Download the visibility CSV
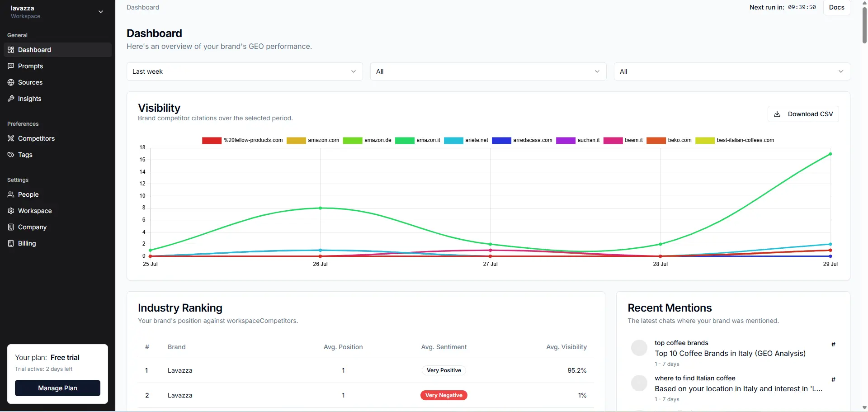This screenshot has height=412, width=868. (803, 114)
